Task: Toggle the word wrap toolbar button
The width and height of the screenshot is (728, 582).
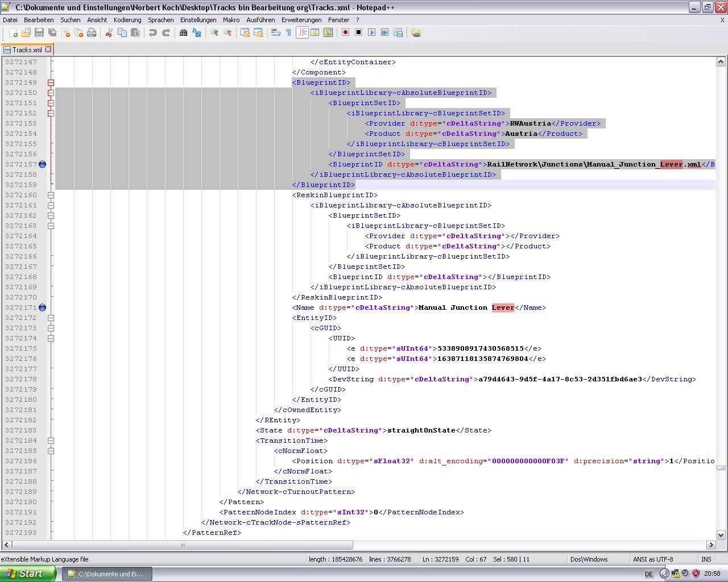Action: click(276, 33)
